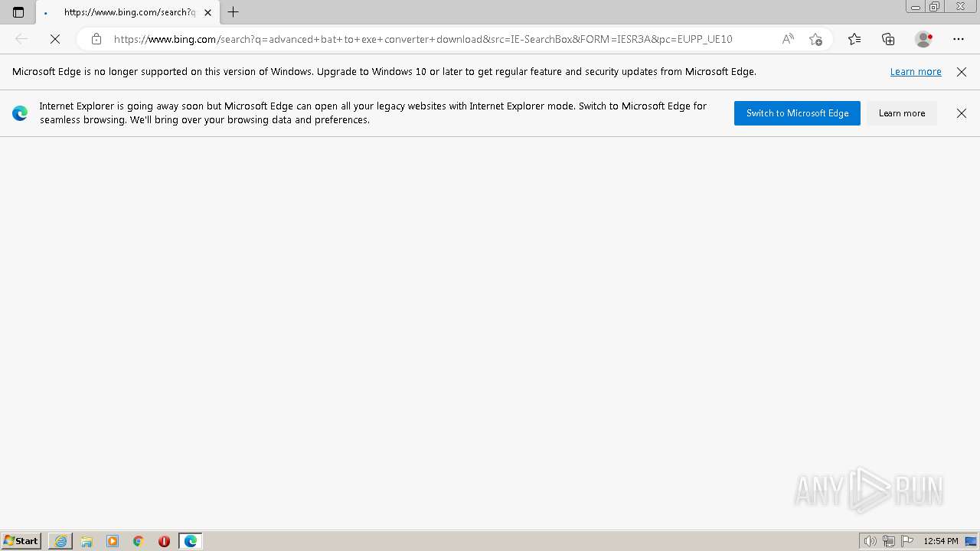Open Learn more link about Windows upgrade

click(x=916, y=72)
